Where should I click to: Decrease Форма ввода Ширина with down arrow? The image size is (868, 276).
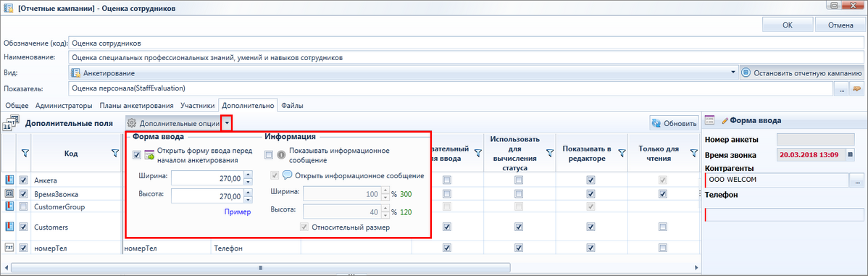[x=248, y=181]
